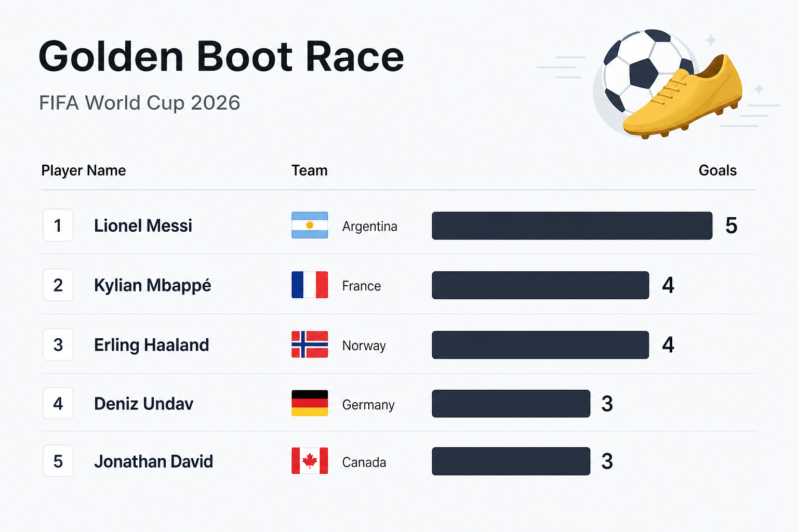Select the rank 1 badge

tap(58, 225)
